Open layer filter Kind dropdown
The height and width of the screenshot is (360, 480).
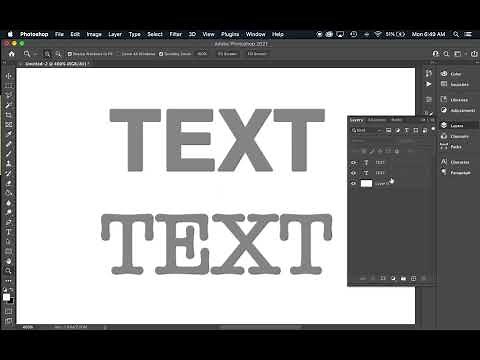pyautogui.click(x=366, y=130)
